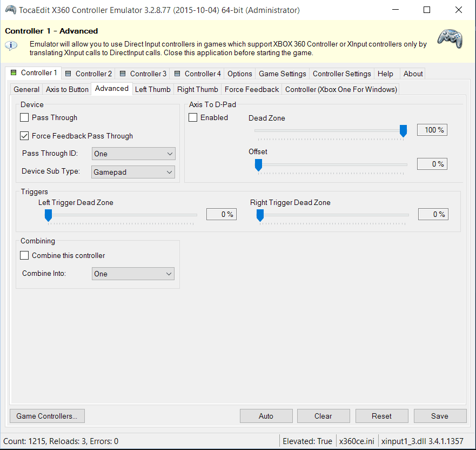
Task: Open the Right Thumb sub-tab
Action: (x=198, y=89)
